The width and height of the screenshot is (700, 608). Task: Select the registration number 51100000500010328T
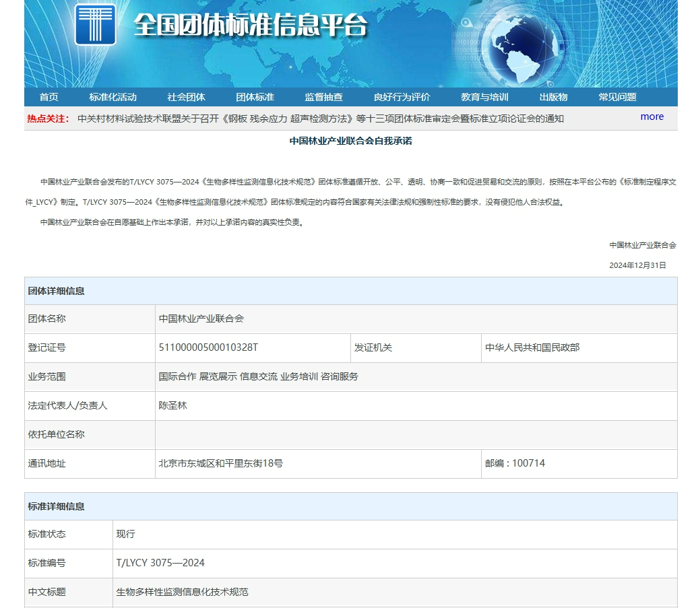point(208,347)
